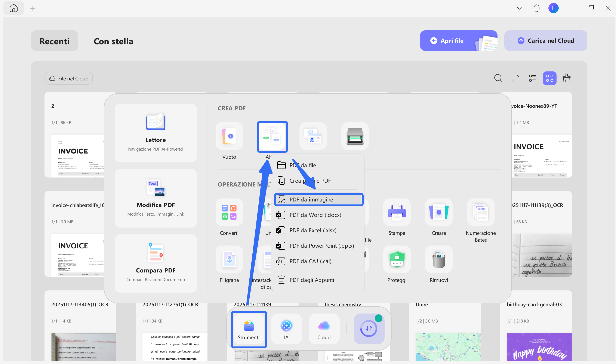Click the Strumenti button in the bottom bar

[249, 329]
